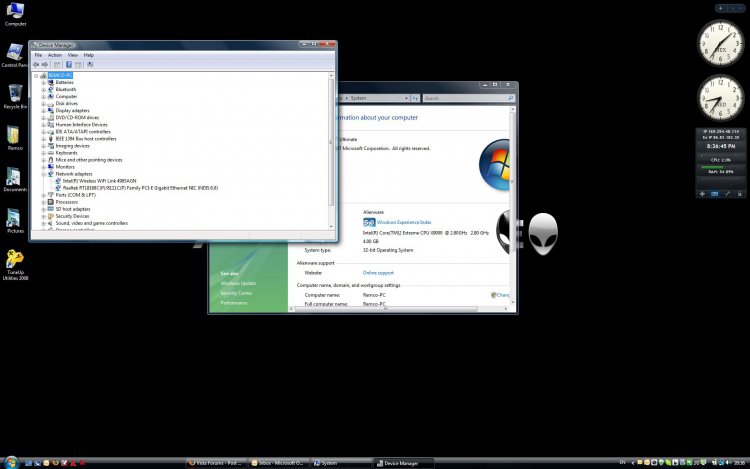
Task: Open Windows Update link in System sidebar
Action: pos(238,284)
